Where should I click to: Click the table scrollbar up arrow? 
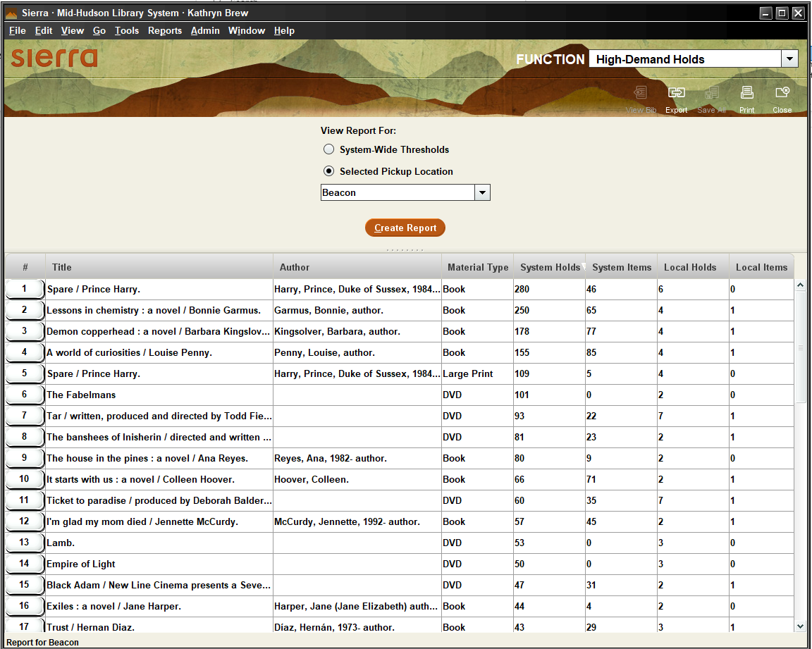(x=800, y=285)
